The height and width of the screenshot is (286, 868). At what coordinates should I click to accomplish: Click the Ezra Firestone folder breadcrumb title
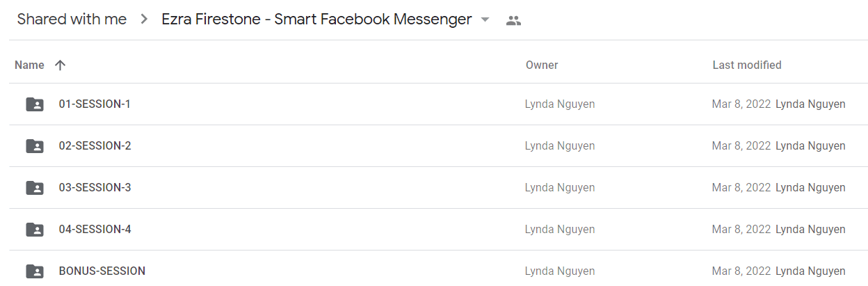[316, 19]
